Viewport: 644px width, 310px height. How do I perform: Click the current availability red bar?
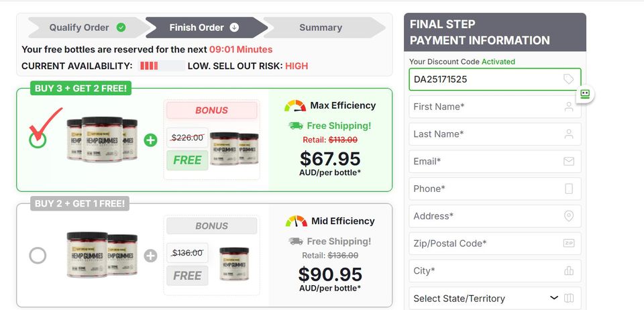149,66
